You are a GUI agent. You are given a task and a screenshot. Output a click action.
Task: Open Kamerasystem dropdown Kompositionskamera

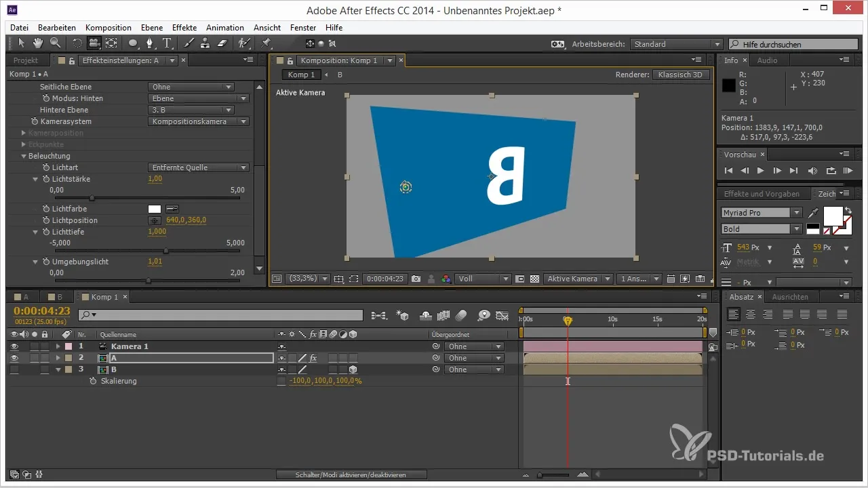point(199,121)
